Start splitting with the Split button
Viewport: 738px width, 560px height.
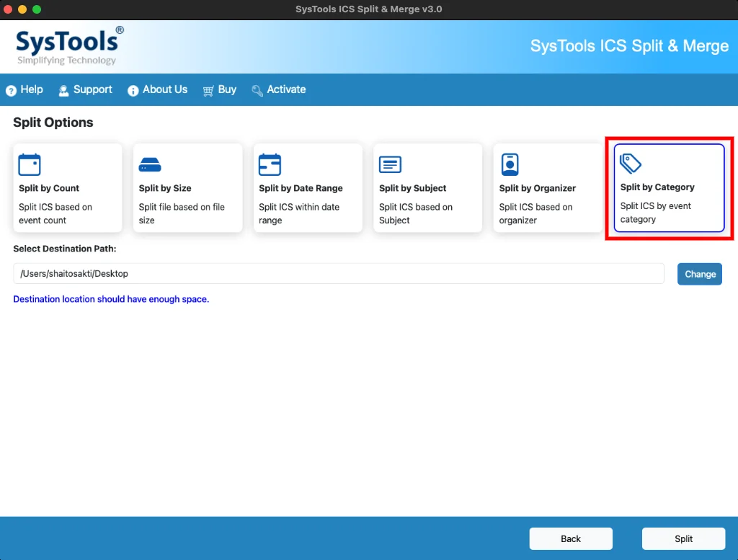683,538
